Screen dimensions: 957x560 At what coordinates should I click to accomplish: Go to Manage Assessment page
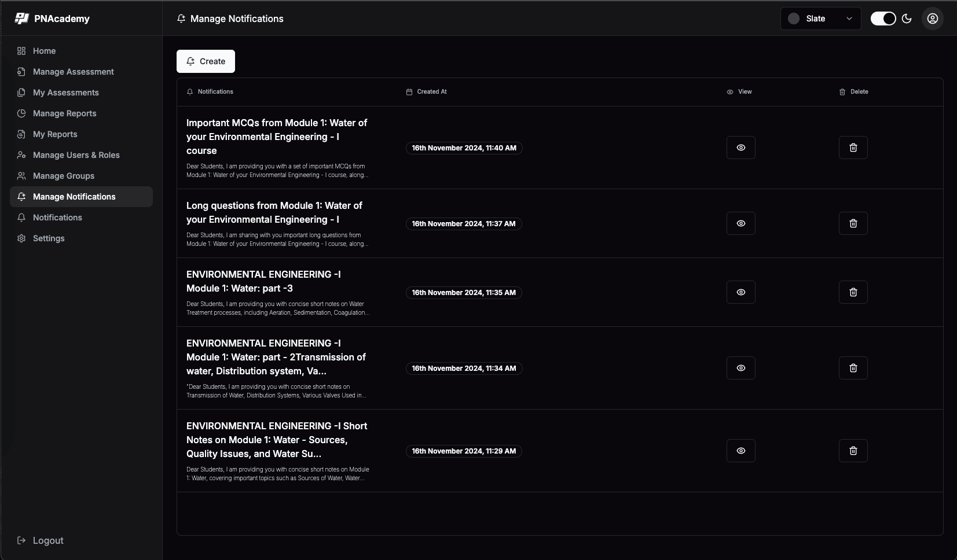pyautogui.click(x=74, y=72)
